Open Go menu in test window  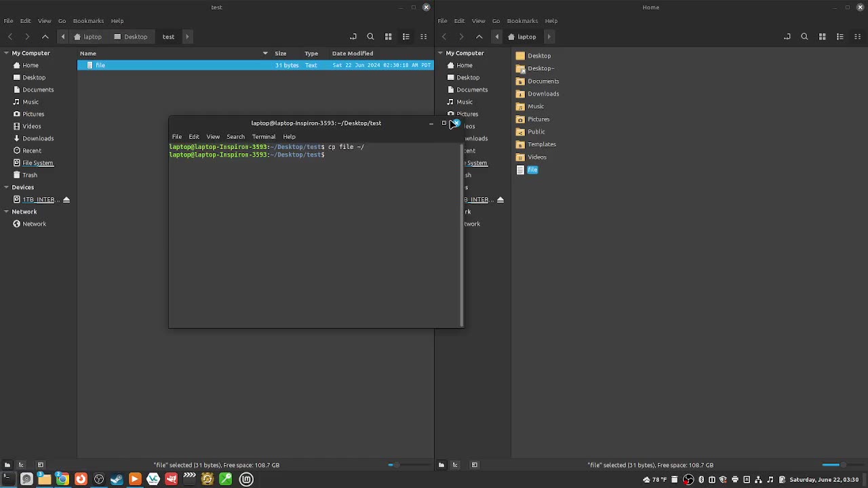point(62,21)
